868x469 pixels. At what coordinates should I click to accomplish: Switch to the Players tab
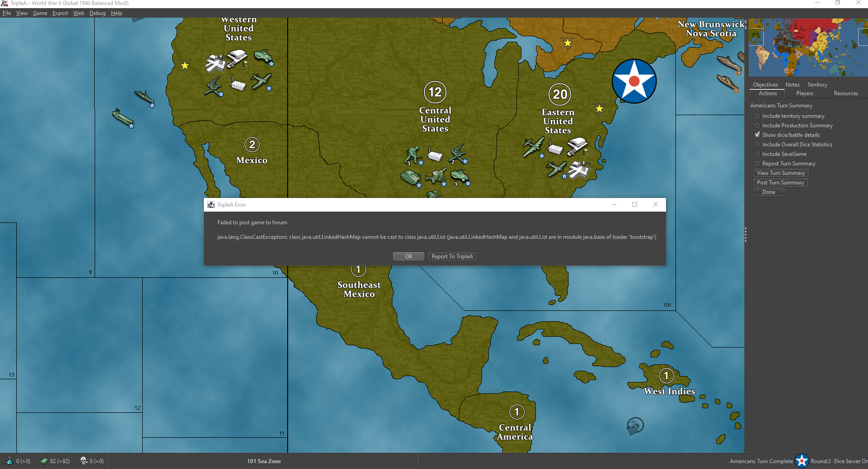pyautogui.click(x=805, y=93)
